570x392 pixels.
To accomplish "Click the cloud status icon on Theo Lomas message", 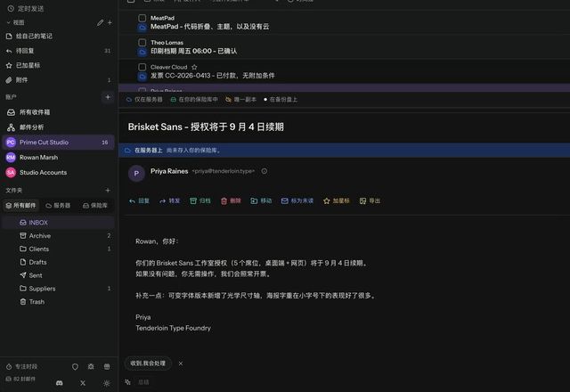I will pos(142,52).
